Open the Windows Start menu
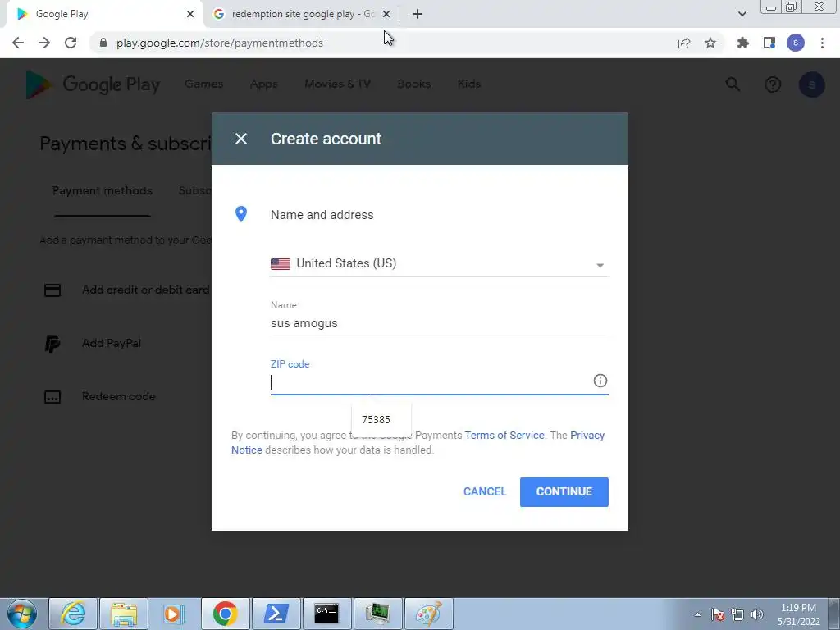Image resolution: width=840 pixels, height=630 pixels. (x=22, y=614)
